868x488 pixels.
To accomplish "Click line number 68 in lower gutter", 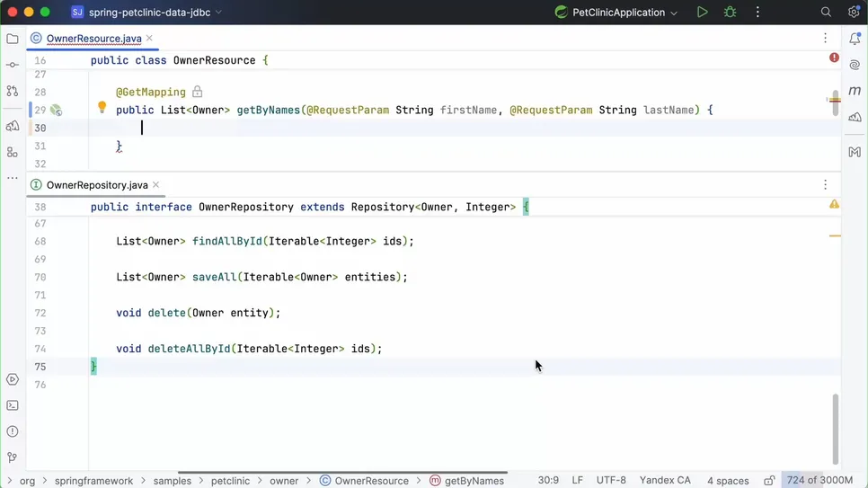I will coord(40,241).
